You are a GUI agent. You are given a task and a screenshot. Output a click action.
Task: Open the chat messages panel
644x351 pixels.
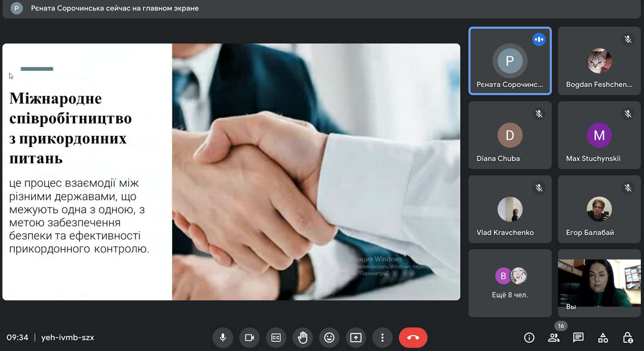click(578, 338)
